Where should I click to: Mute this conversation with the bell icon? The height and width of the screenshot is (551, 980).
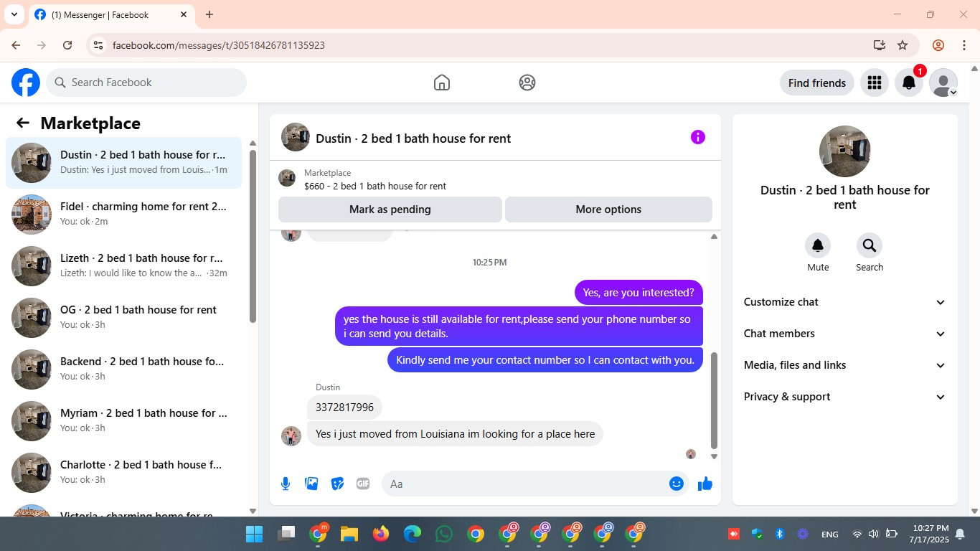818,245
